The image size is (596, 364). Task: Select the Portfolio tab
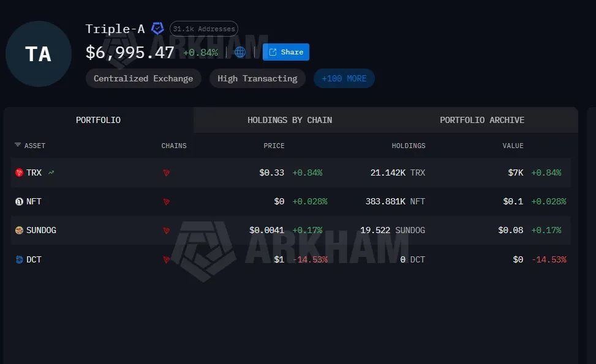click(98, 120)
